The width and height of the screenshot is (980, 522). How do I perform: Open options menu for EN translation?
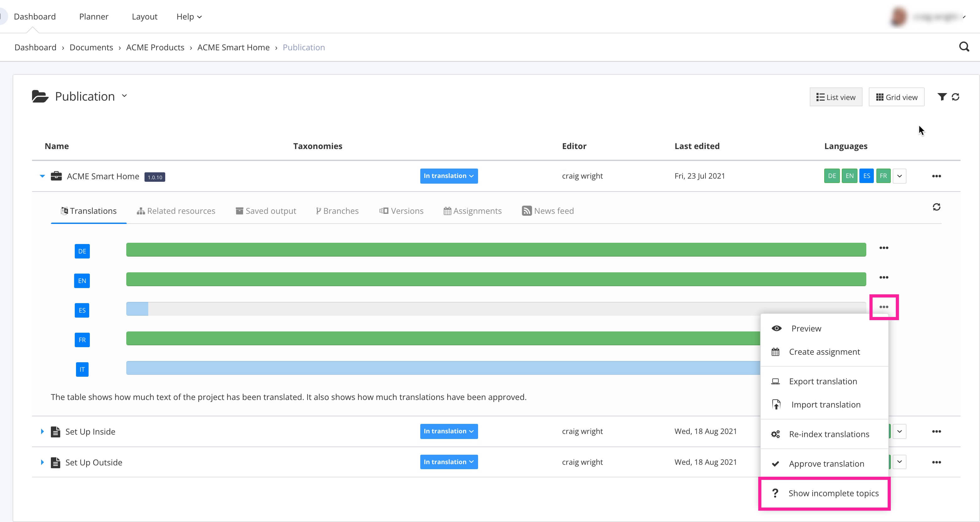pyautogui.click(x=883, y=277)
